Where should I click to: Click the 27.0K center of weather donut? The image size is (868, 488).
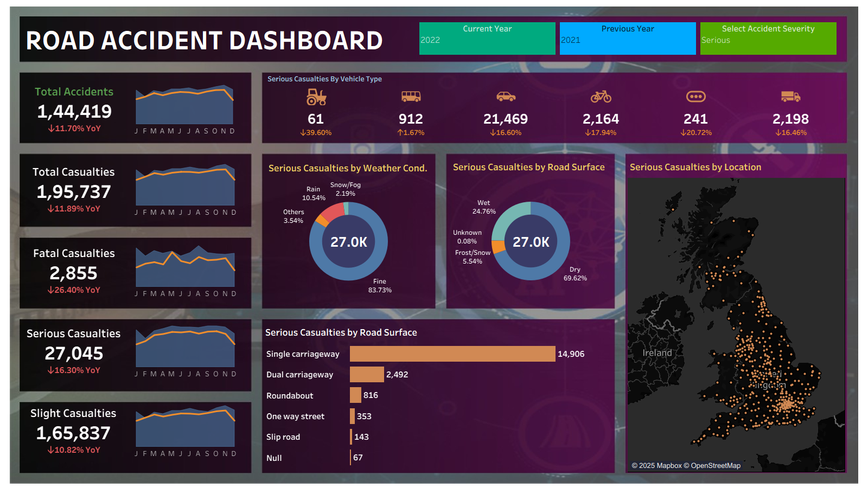tap(349, 242)
